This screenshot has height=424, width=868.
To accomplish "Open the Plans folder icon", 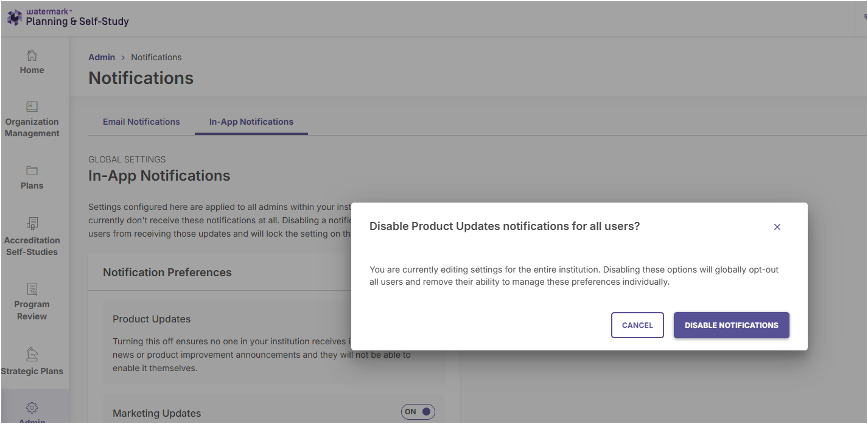I will click(x=32, y=170).
